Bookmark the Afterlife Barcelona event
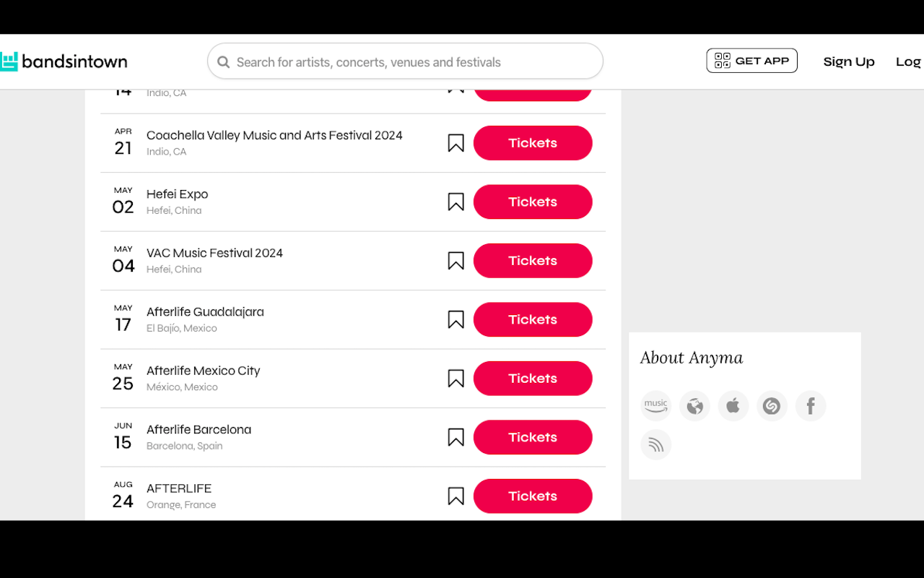924x578 pixels. click(x=456, y=437)
